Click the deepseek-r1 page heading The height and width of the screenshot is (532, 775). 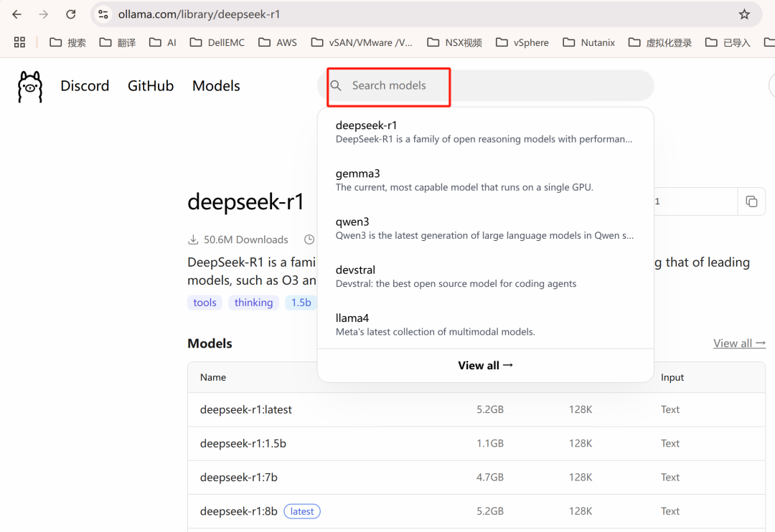[245, 201]
